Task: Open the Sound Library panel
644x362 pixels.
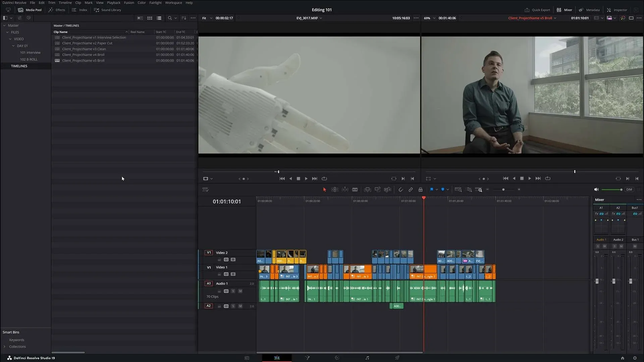Action: pos(107,10)
